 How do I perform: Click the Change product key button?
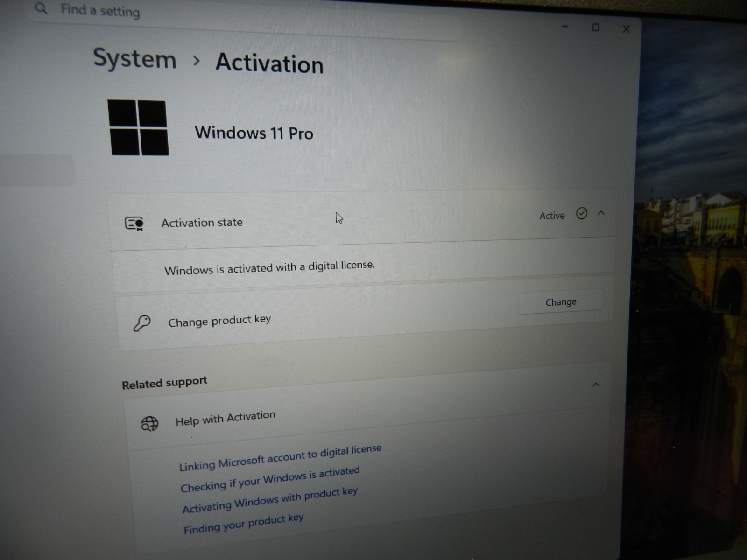click(561, 302)
